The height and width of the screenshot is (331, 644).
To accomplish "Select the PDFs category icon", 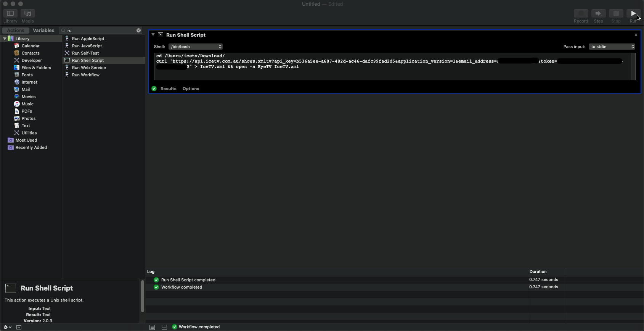I will click(x=17, y=111).
